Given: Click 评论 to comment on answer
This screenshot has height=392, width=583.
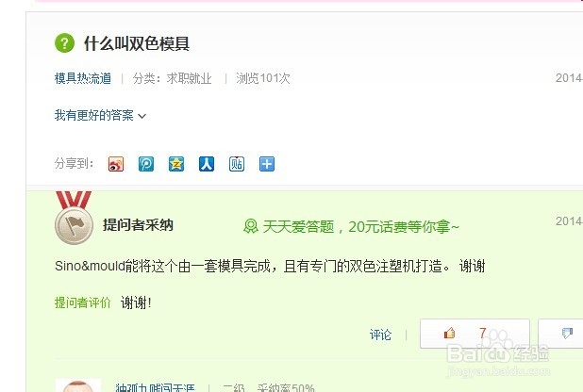Looking at the screenshot, I should tap(380, 335).
